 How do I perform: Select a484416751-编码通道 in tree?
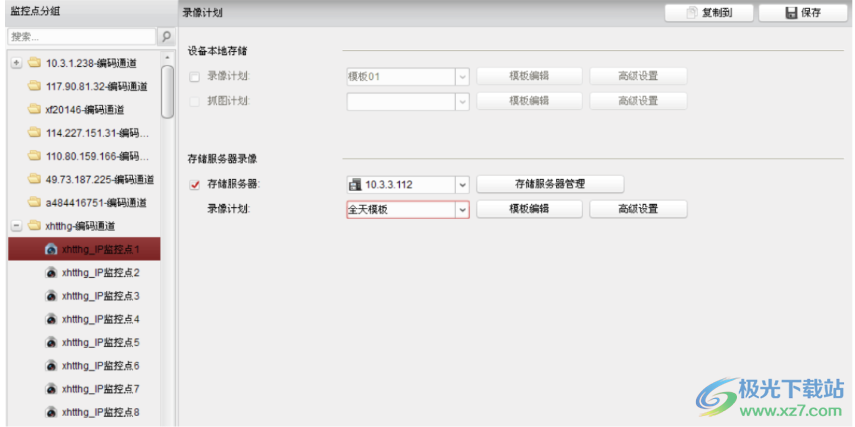tap(97, 202)
